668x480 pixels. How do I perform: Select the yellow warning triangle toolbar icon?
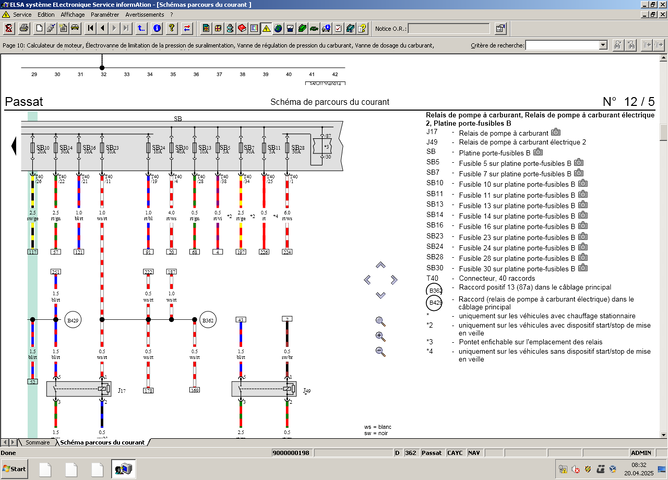click(266, 28)
